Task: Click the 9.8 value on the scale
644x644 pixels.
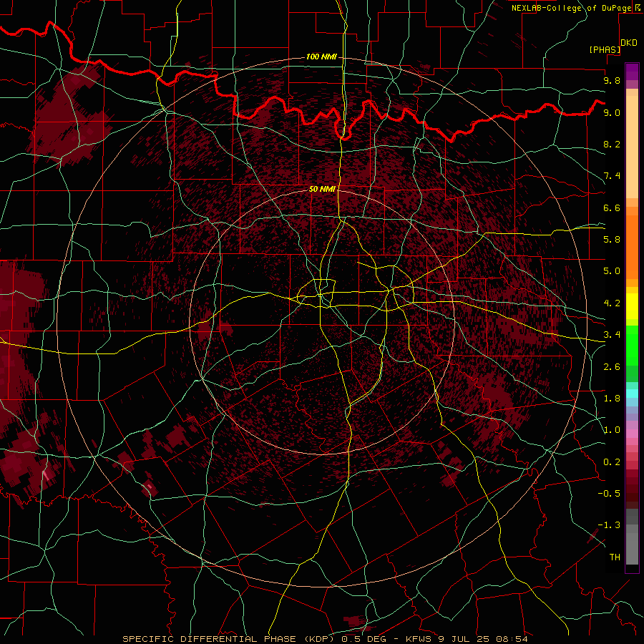Action: pos(612,80)
